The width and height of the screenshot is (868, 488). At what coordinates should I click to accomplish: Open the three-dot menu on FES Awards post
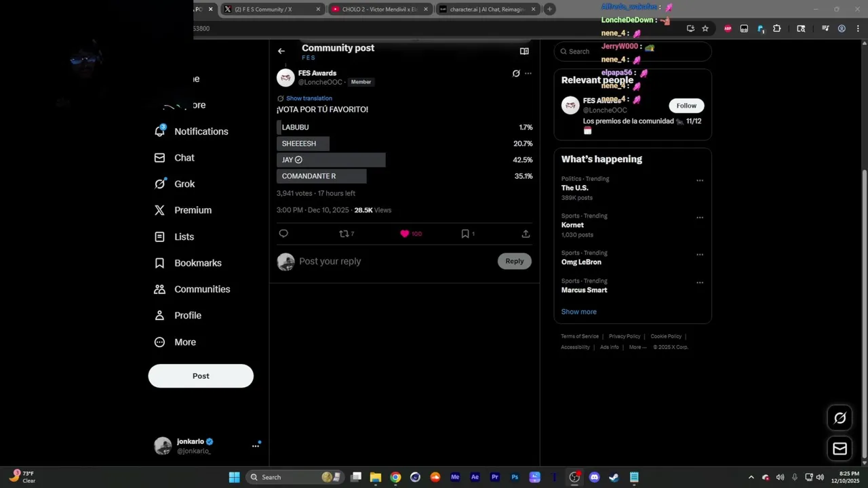point(528,73)
